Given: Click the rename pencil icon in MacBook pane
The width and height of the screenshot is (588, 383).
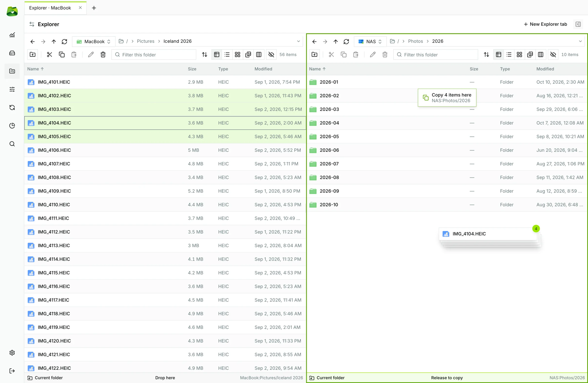Looking at the screenshot, I should 91,55.
